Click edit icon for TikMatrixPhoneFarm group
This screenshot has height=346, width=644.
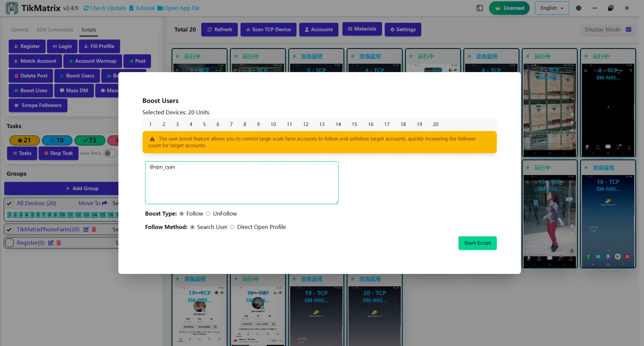click(86, 229)
